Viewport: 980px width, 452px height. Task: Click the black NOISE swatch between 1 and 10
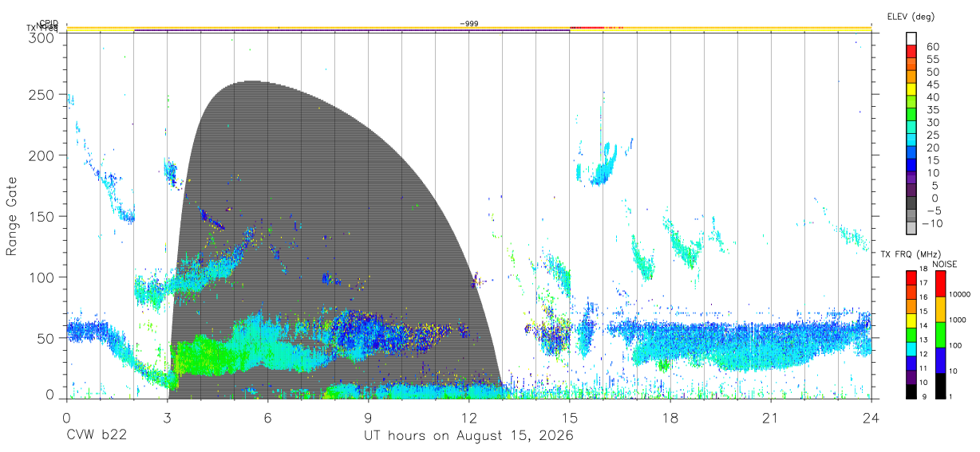(x=941, y=385)
